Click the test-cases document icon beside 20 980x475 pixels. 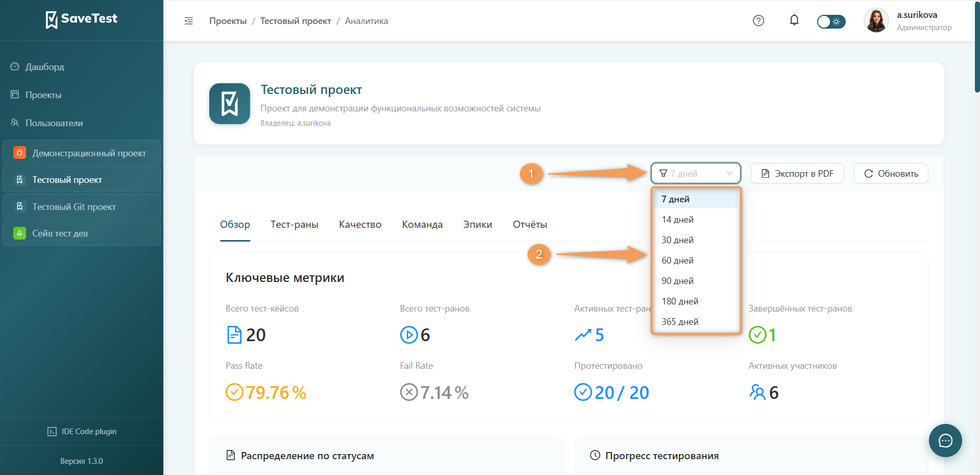pyautogui.click(x=234, y=335)
